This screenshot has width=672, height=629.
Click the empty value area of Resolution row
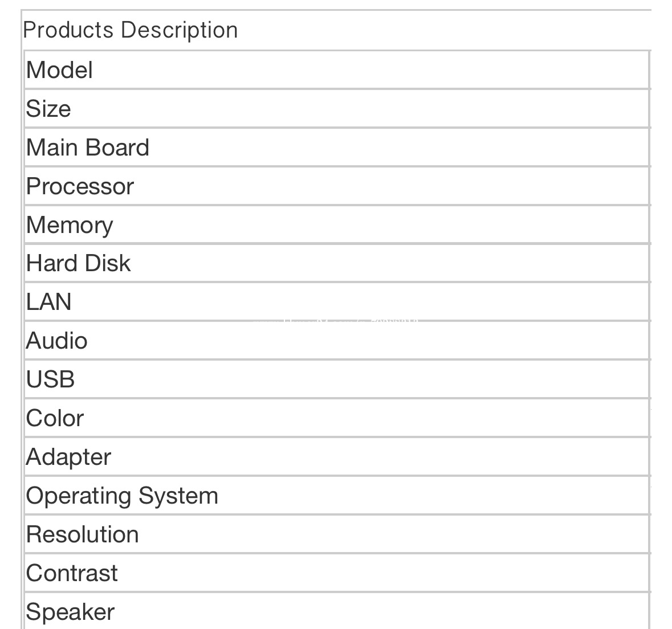click(x=394, y=534)
